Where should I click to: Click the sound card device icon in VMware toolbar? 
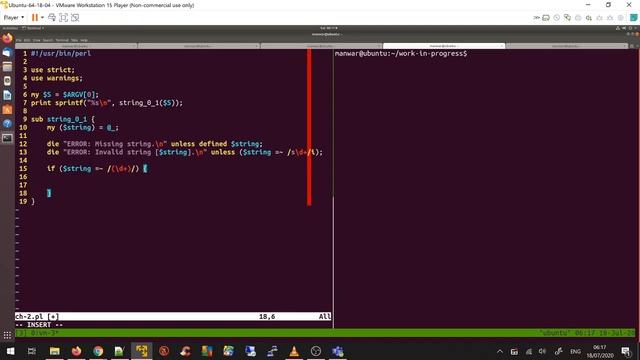click(x=589, y=18)
